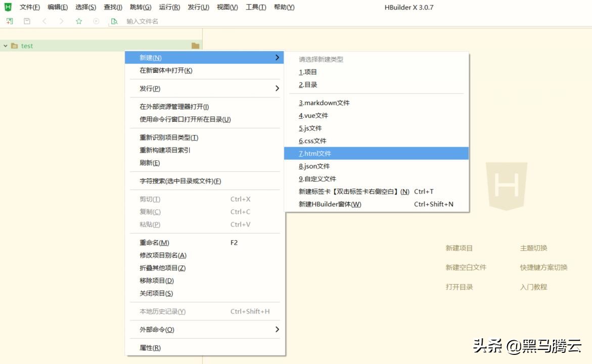The width and height of the screenshot is (592, 364).
Task: Open the 工具(T) menu
Action: 256,7
